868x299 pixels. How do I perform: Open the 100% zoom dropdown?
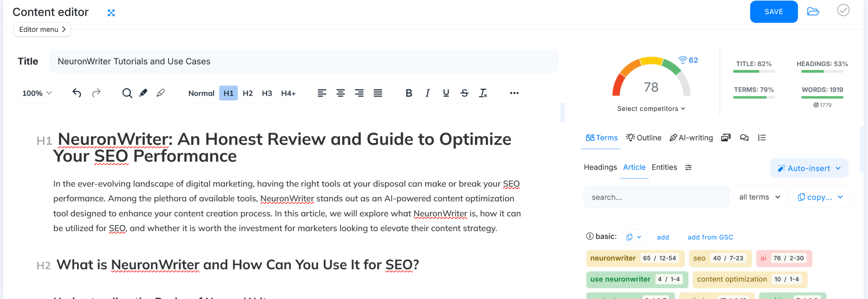coord(37,93)
